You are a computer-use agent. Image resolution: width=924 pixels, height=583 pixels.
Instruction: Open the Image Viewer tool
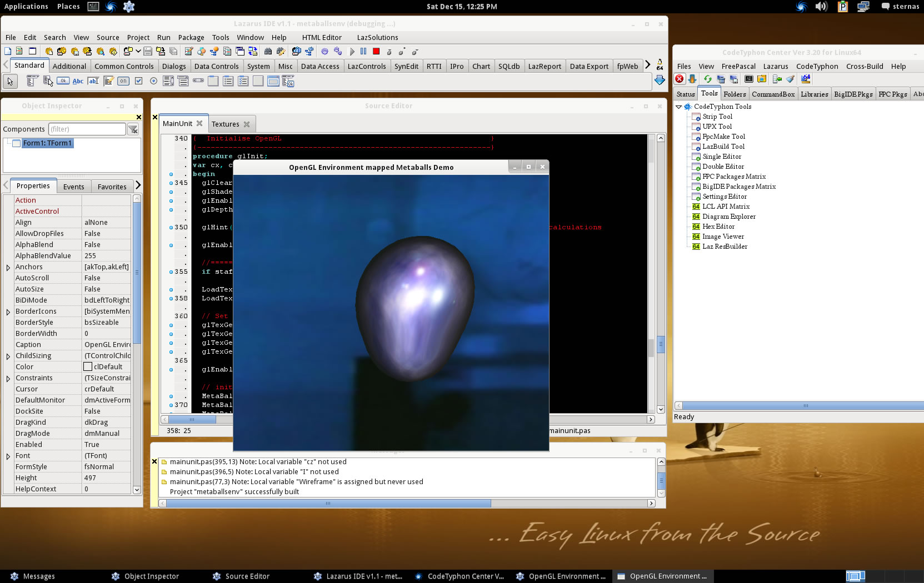(723, 237)
